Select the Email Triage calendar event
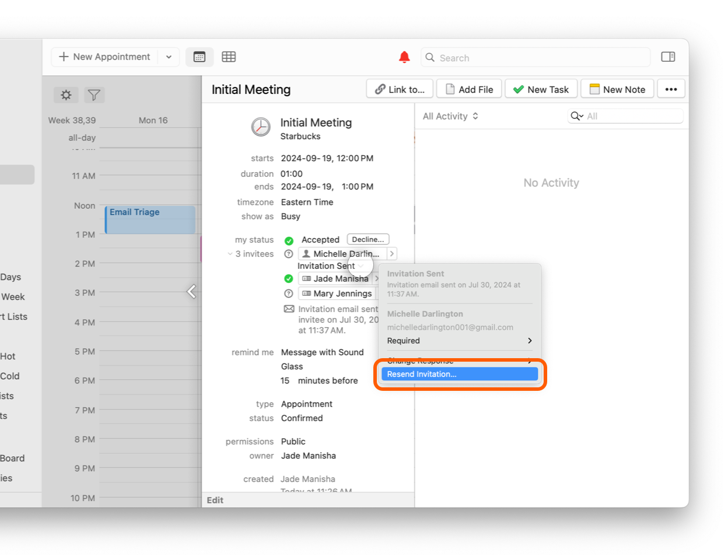Image resolution: width=728 pixels, height=560 pixels. (150, 220)
